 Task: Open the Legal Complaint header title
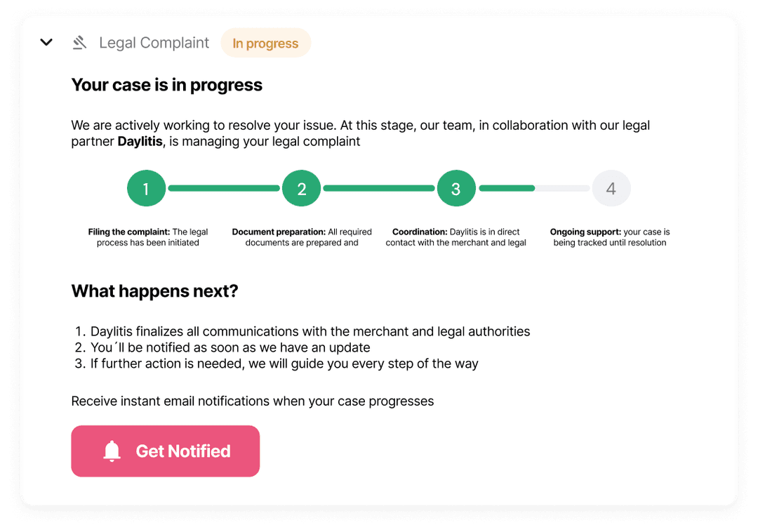tap(154, 43)
